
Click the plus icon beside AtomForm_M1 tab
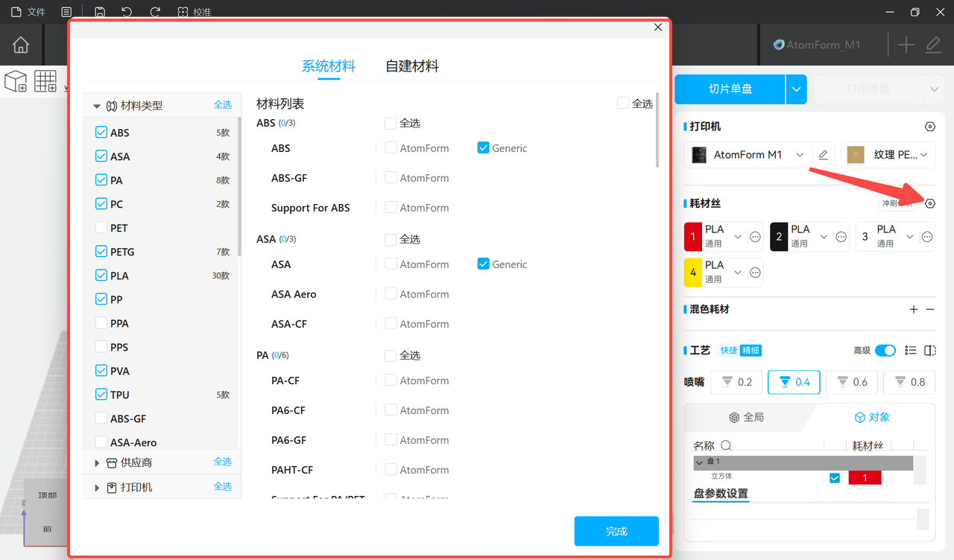[x=906, y=45]
